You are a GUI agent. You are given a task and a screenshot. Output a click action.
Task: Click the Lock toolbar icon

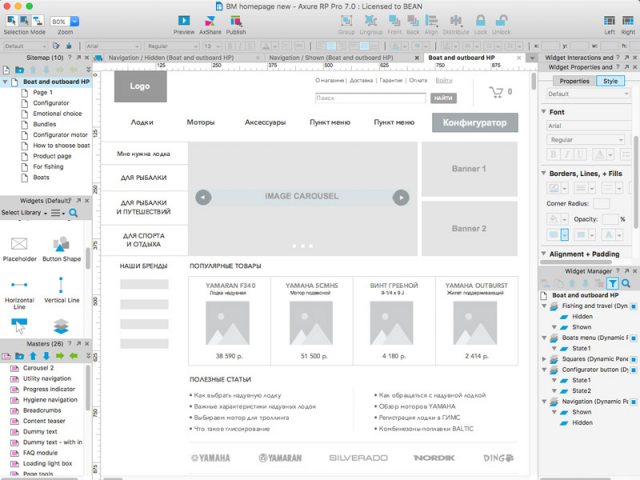click(480, 20)
